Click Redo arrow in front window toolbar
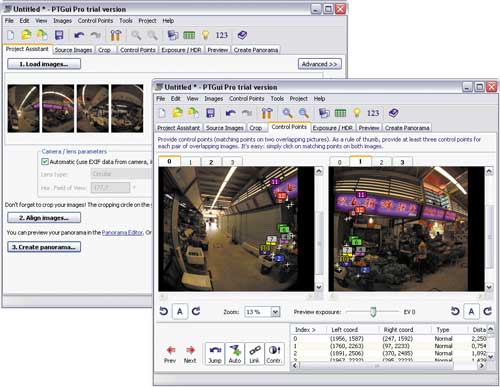The height and width of the screenshot is (387, 500). [x=247, y=113]
